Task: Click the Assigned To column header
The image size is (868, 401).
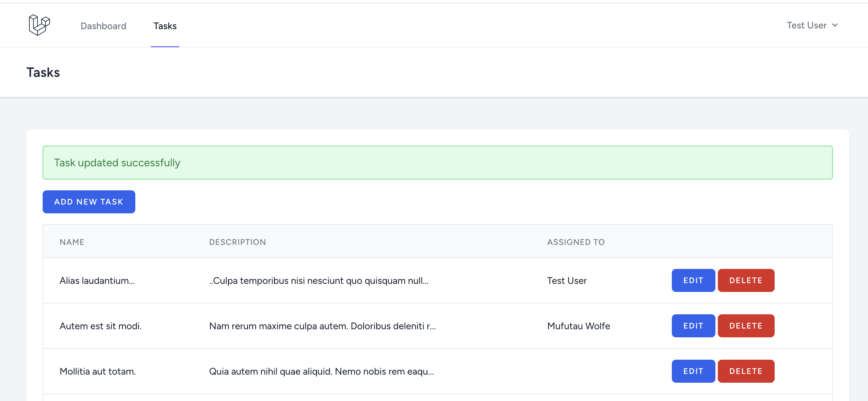Action: pyautogui.click(x=576, y=242)
